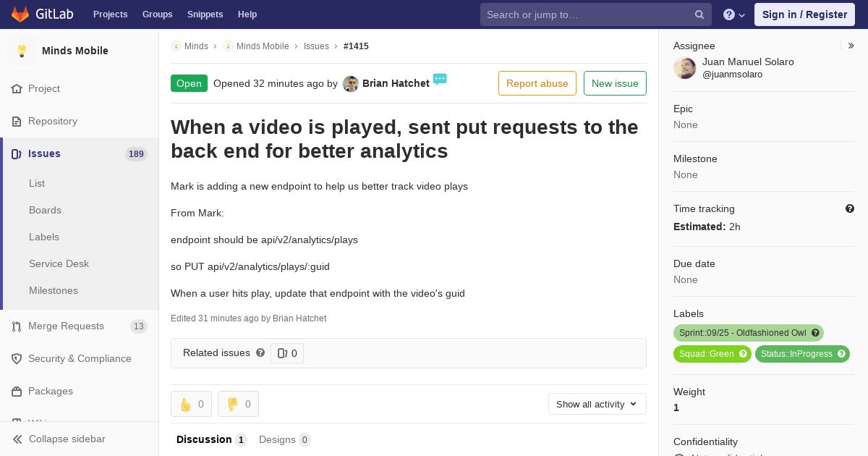Click the Issues breadcrumb link

click(316, 46)
